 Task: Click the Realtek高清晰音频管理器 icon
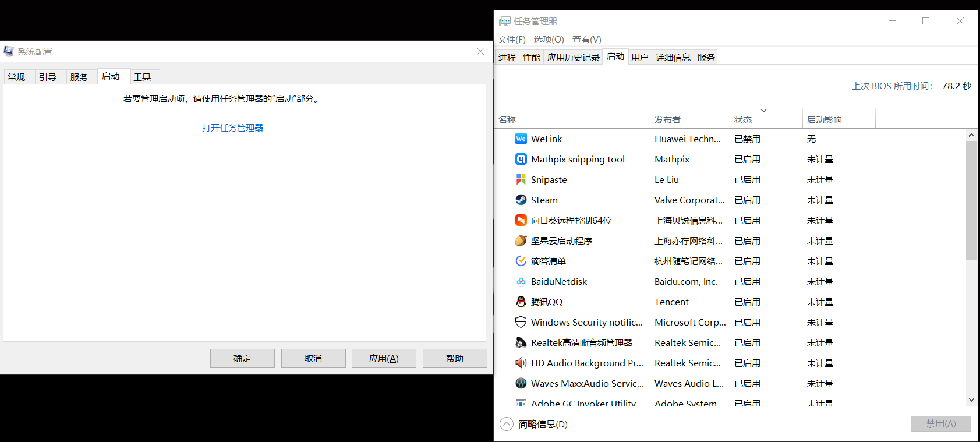tap(521, 342)
